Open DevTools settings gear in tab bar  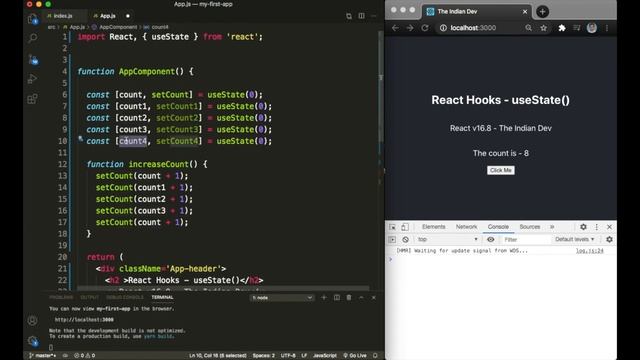583,227
